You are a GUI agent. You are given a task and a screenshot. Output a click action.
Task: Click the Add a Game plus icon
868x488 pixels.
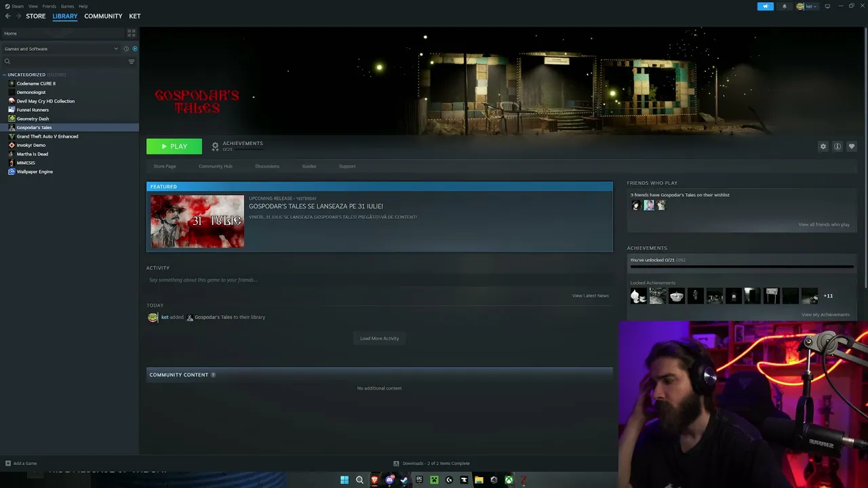pos(8,464)
